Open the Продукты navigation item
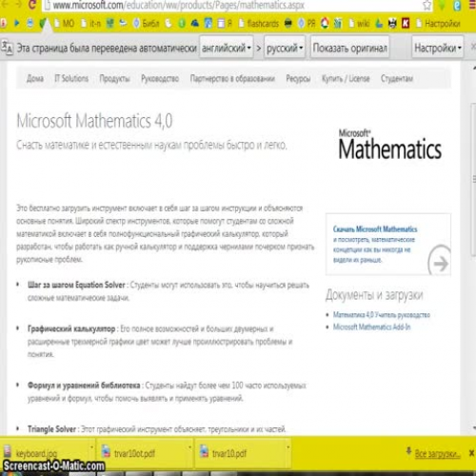The width and height of the screenshot is (476, 476). pos(114,78)
